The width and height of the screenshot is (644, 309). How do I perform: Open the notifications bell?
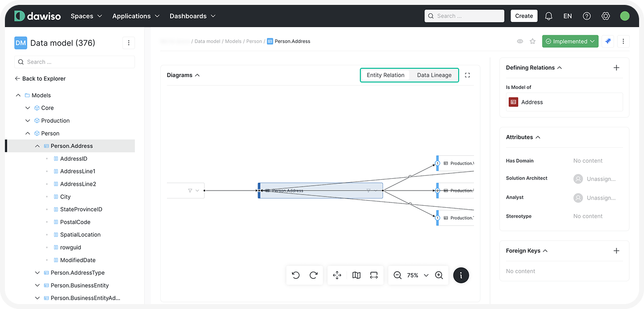click(549, 16)
